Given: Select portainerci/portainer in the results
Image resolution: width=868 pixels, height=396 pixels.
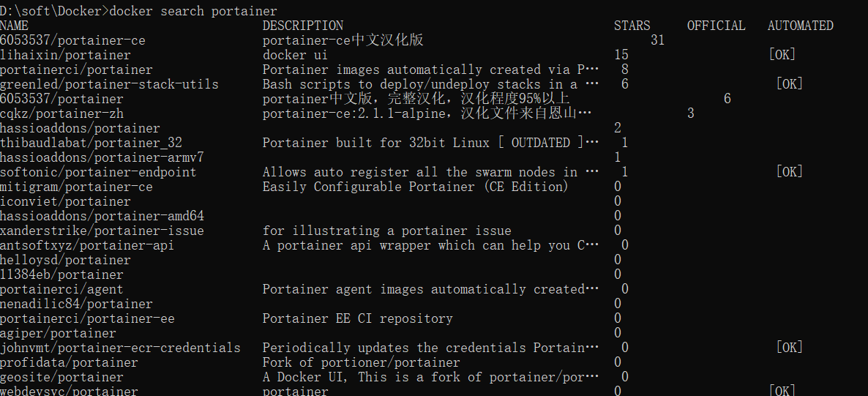Looking at the screenshot, I should click(x=76, y=70).
